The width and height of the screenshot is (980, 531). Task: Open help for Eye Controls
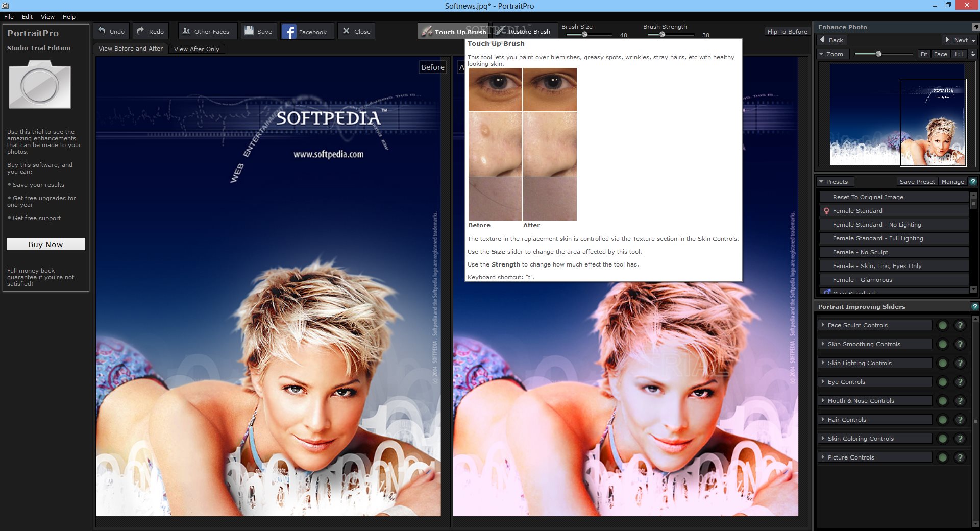point(960,382)
